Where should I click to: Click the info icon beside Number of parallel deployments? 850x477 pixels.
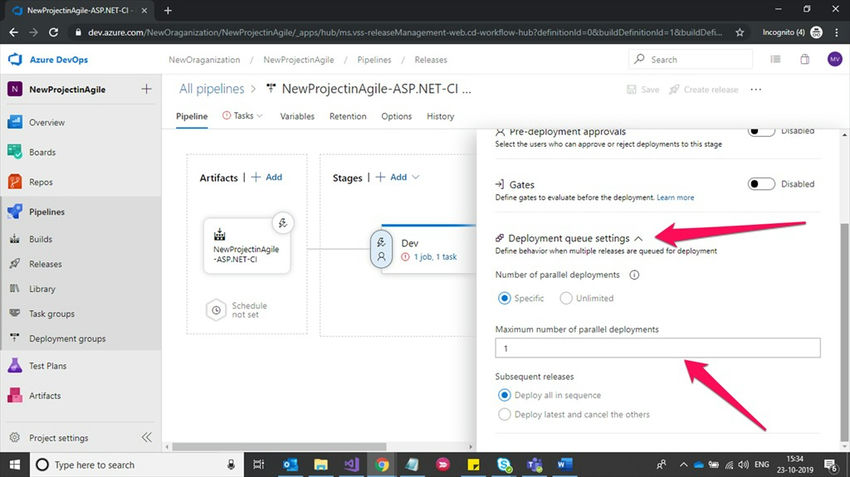pos(634,275)
